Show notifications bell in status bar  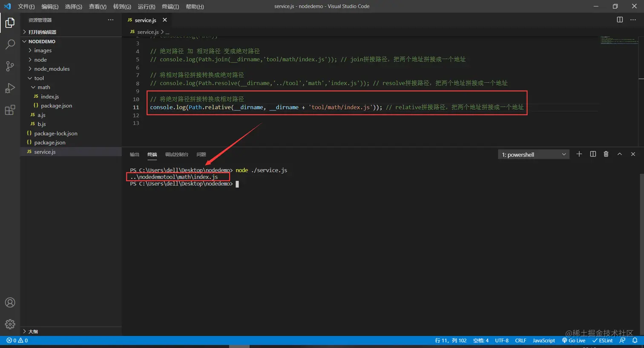pyautogui.click(x=635, y=340)
